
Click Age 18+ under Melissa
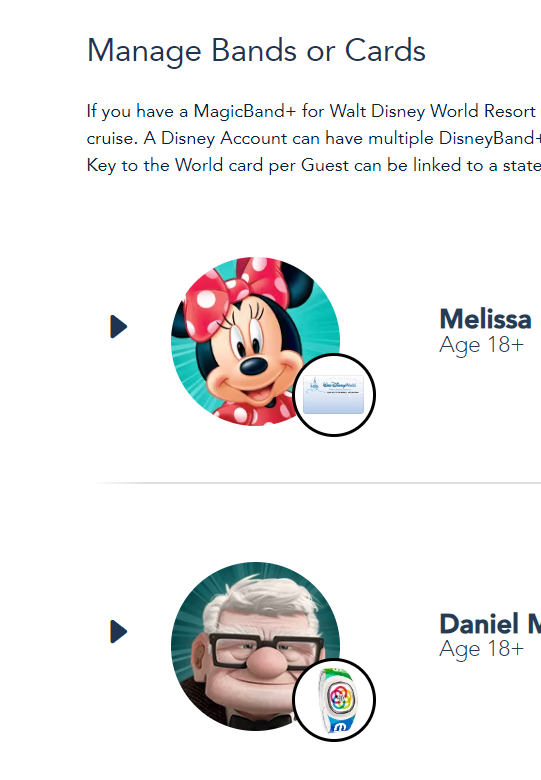click(x=481, y=345)
